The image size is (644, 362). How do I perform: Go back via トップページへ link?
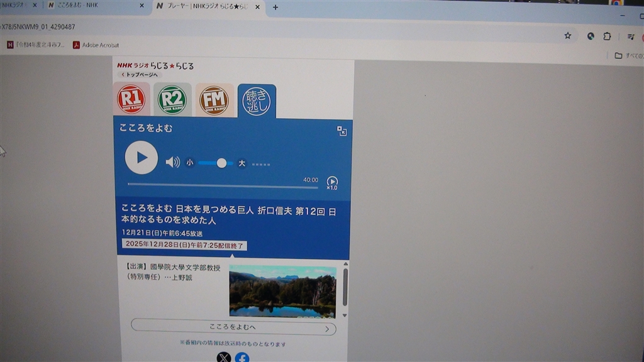tap(140, 75)
